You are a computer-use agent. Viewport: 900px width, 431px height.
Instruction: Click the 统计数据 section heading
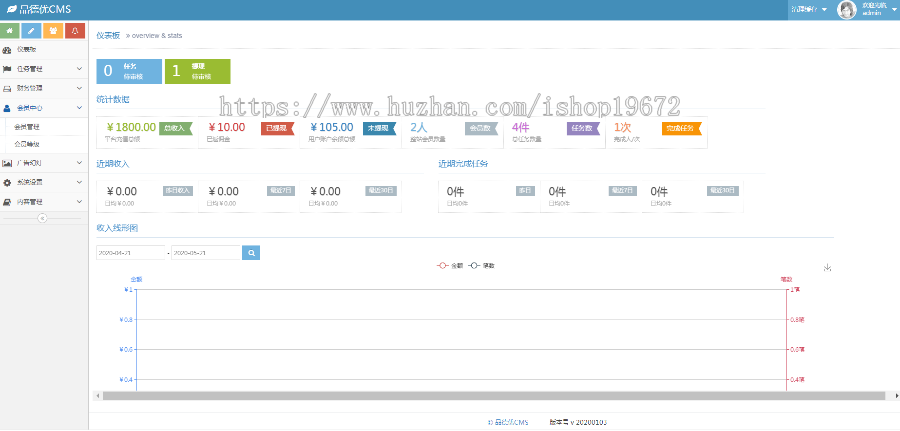pos(113,99)
